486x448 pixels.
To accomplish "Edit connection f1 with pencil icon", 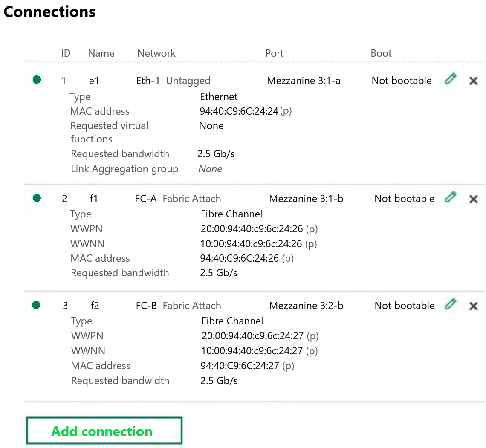I will (450, 197).
